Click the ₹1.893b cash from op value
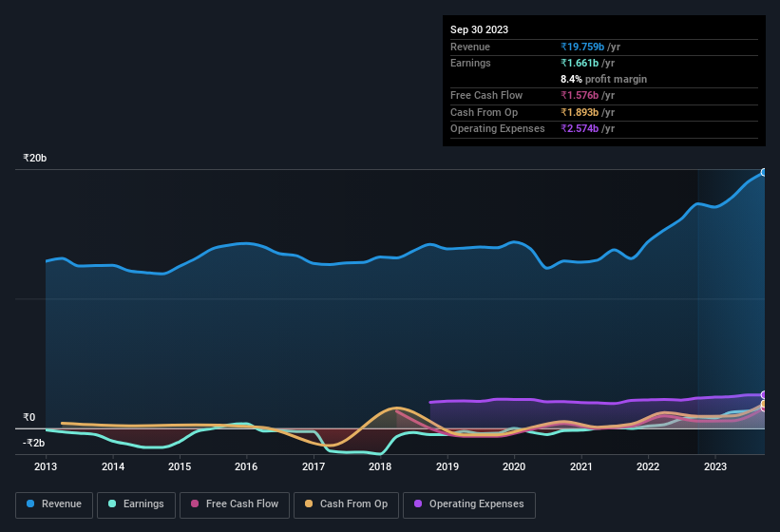The width and height of the screenshot is (780, 532). 580,112
